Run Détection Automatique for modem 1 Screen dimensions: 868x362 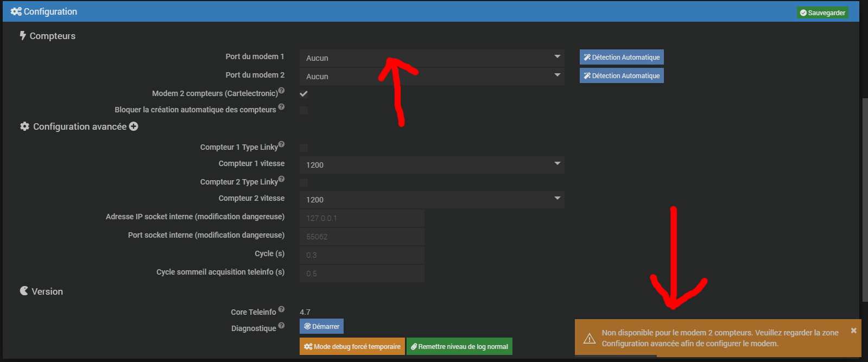(x=622, y=57)
